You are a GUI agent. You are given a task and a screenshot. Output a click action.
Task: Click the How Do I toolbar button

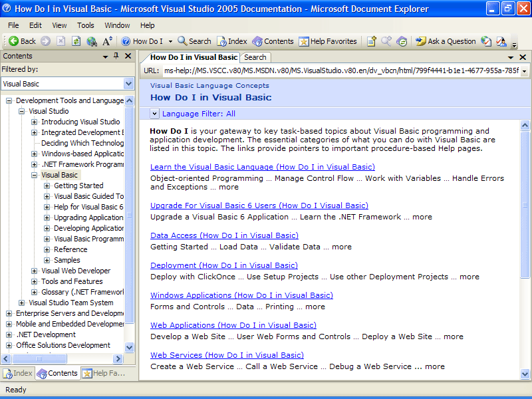[x=142, y=41]
